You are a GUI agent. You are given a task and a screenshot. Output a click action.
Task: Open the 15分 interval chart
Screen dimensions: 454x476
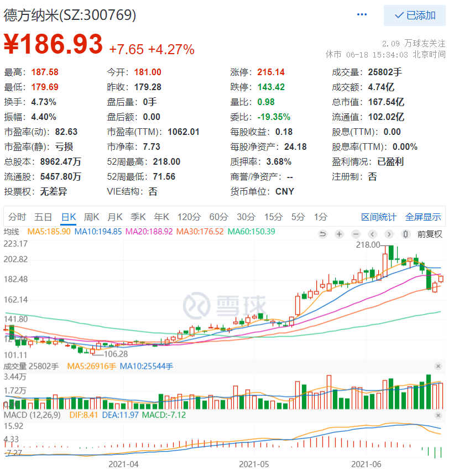(273, 217)
